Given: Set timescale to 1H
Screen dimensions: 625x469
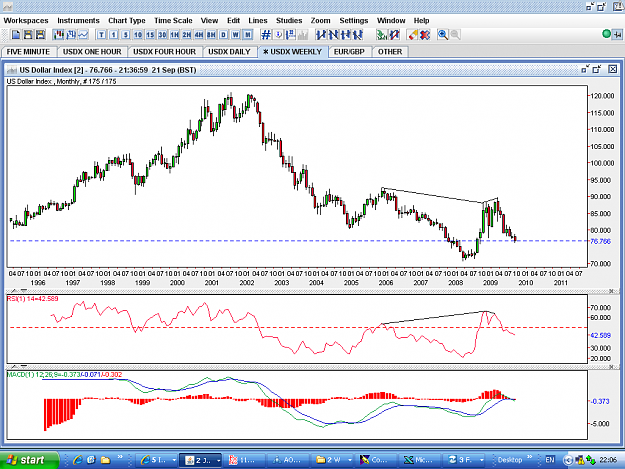Looking at the screenshot, I should (175, 35).
